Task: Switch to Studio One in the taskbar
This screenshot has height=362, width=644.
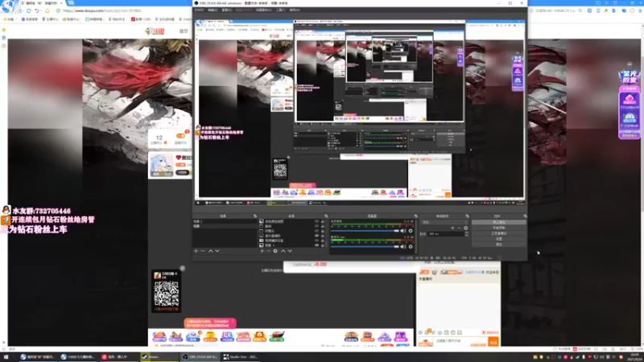Action: (x=242, y=356)
